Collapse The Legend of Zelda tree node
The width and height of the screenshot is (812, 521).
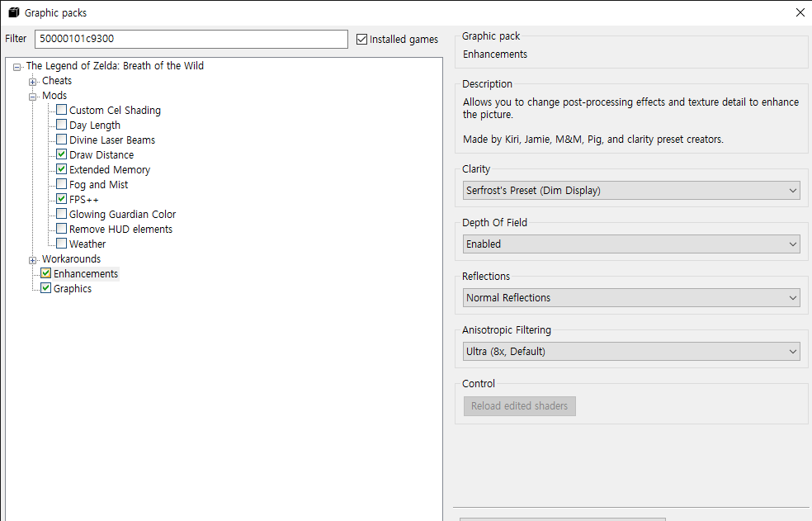[17, 67]
